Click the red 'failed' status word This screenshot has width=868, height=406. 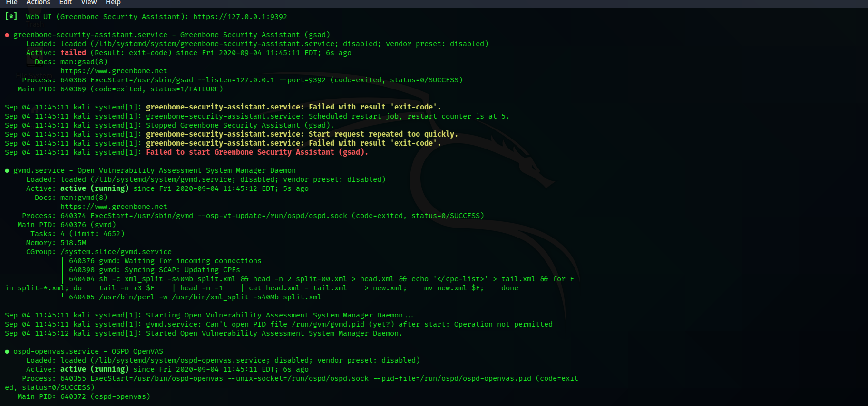[x=73, y=53]
